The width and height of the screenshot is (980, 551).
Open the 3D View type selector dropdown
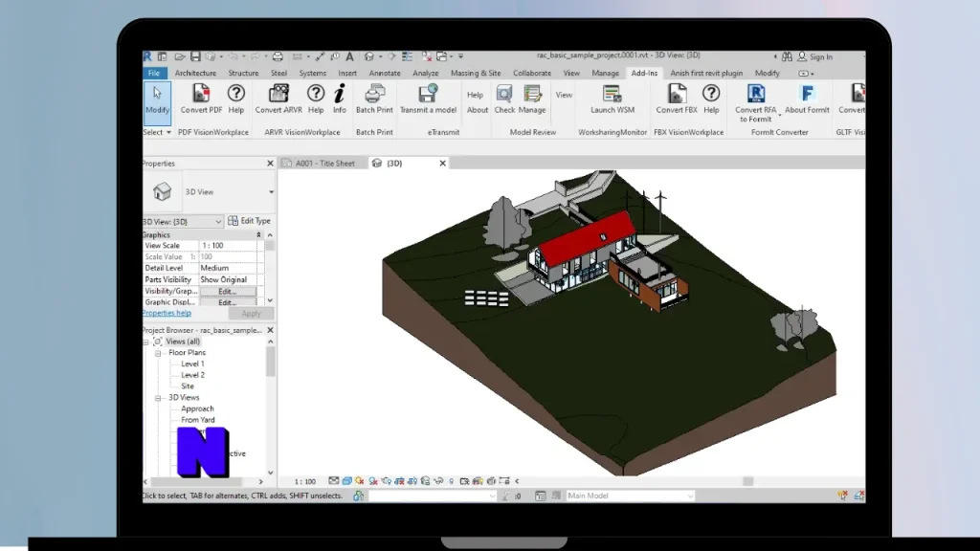click(271, 191)
